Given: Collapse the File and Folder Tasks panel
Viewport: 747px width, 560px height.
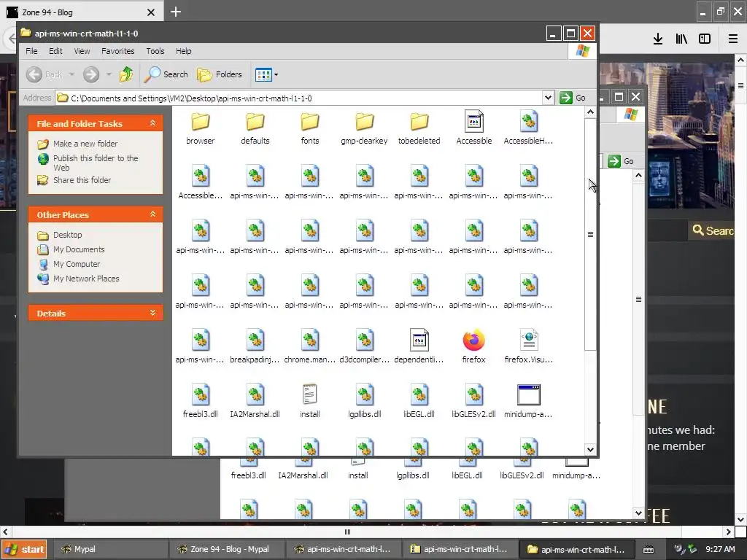Looking at the screenshot, I should (153, 122).
